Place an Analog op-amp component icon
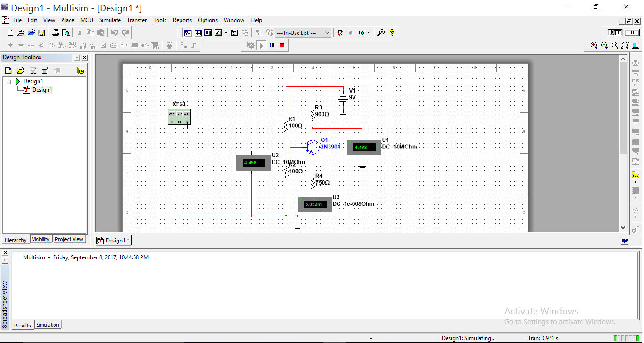644x343 pixels. click(52, 46)
